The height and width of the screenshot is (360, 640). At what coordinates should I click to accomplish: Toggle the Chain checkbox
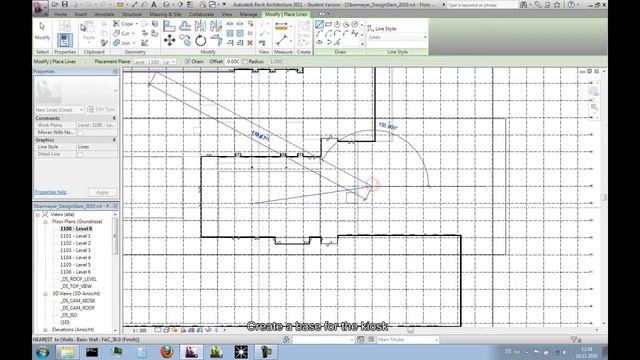coord(188,61)
